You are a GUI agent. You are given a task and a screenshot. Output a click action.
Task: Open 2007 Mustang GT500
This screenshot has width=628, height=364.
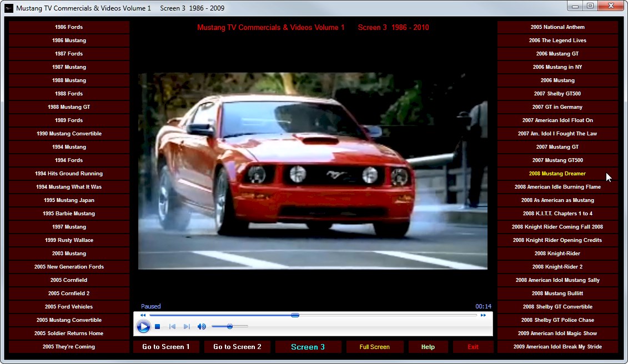point(557,160)
